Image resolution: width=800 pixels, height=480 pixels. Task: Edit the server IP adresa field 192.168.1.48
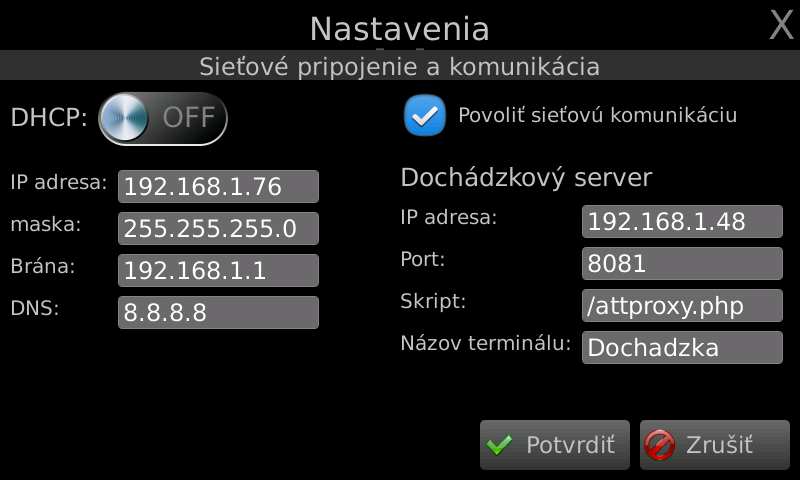pyautogui.click(x=682, y=221)
